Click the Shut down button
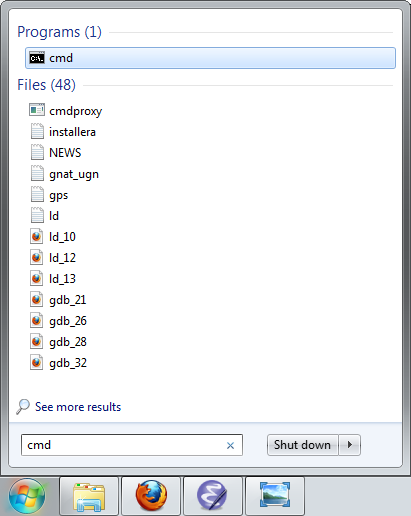The width and height of the screenshot is (411, 516). pos(303,445)
